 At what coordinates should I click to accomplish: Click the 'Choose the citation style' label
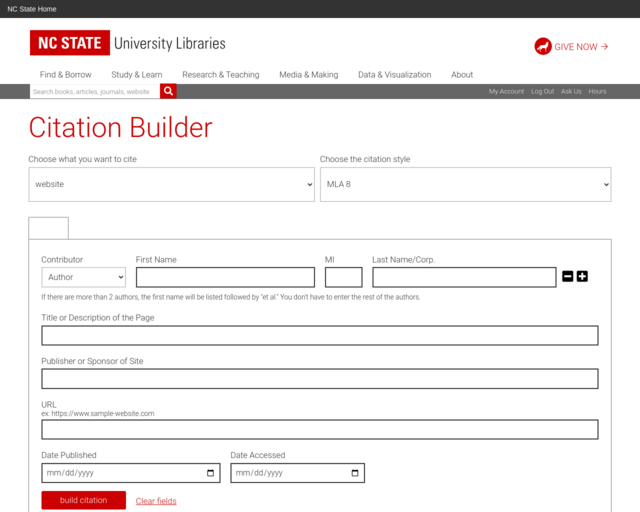(x=365, y=159)
